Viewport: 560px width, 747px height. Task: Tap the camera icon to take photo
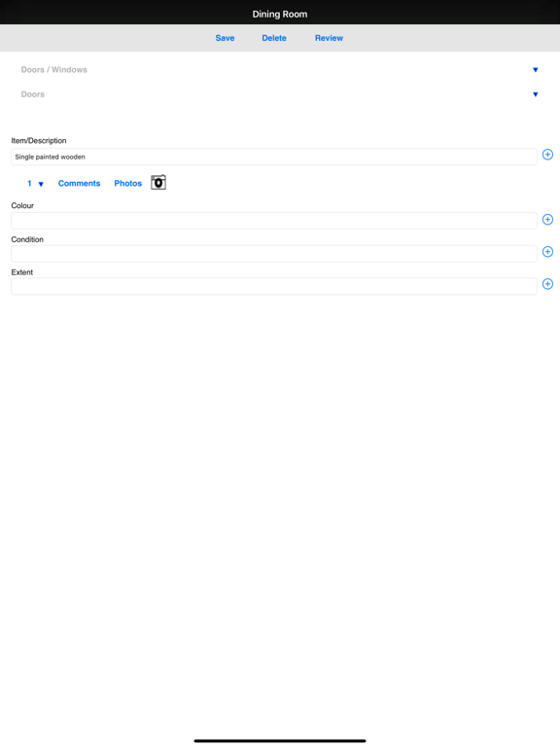[x=158, y=183]
